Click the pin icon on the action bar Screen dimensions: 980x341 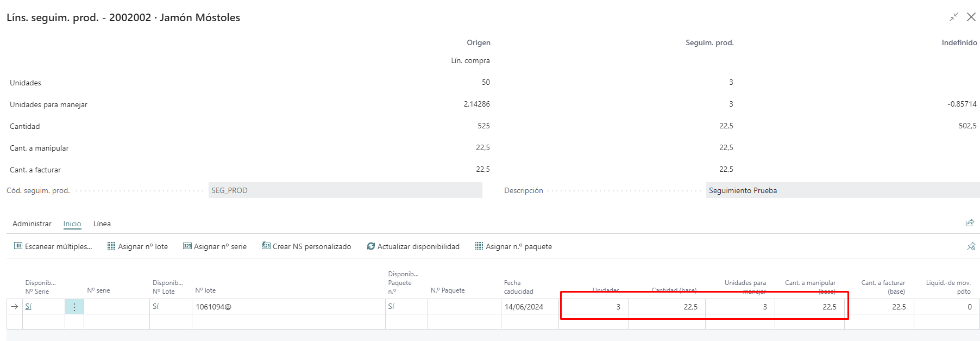(971, 246)
